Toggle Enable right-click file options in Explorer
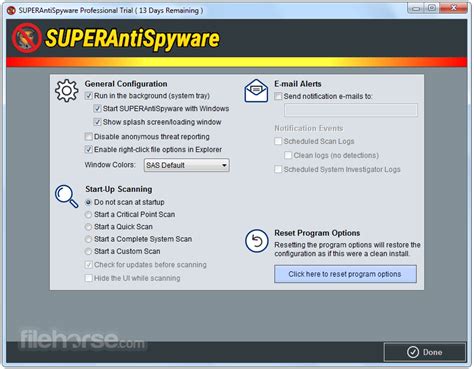This screenshot has height=369, width=474. click(88, 149)
